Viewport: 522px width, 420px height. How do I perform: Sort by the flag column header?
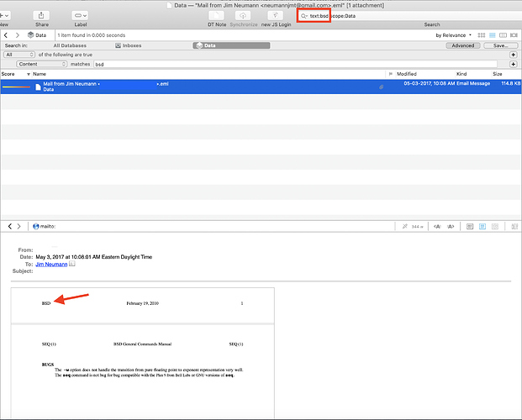tap(391, 74)
